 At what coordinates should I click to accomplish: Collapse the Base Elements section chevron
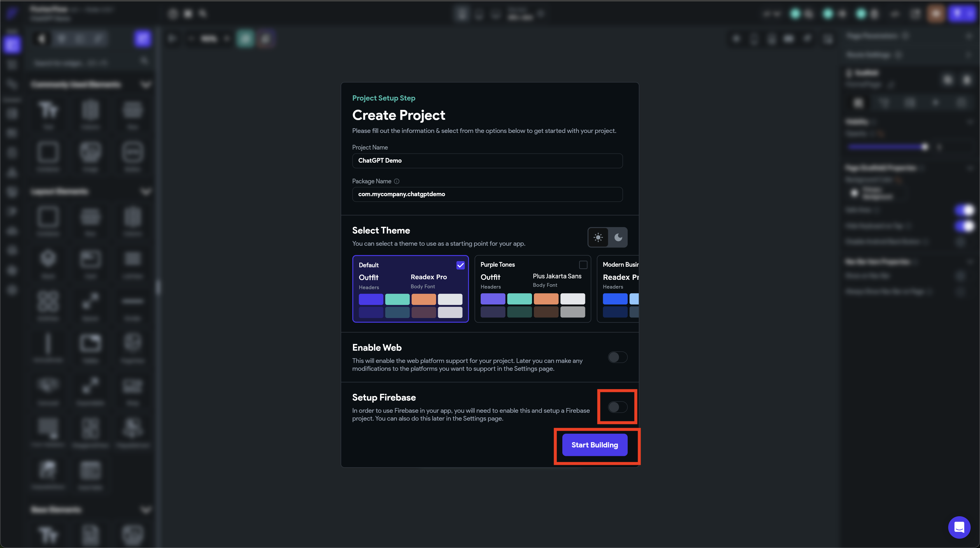(146, 510)
